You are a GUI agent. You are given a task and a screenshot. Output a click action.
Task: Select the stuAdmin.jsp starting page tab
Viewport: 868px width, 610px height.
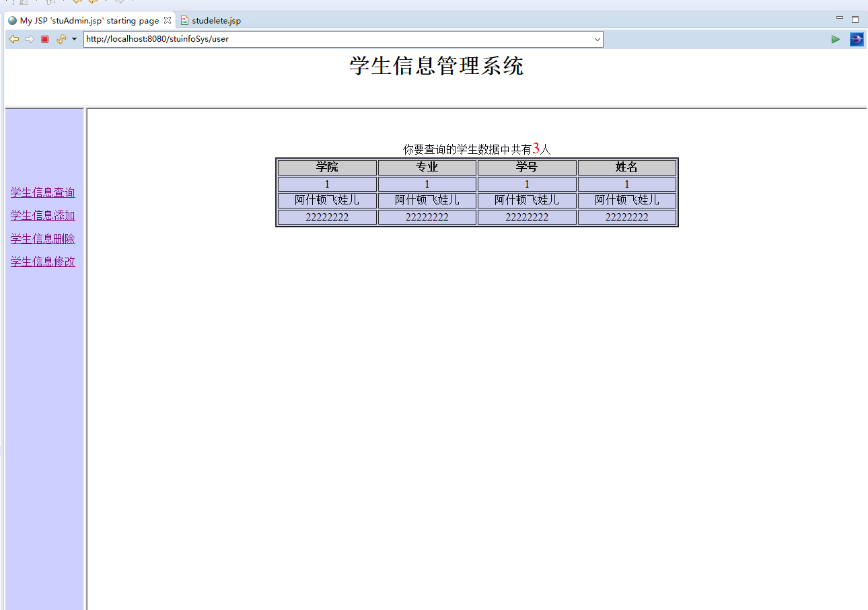coord(87,20)
